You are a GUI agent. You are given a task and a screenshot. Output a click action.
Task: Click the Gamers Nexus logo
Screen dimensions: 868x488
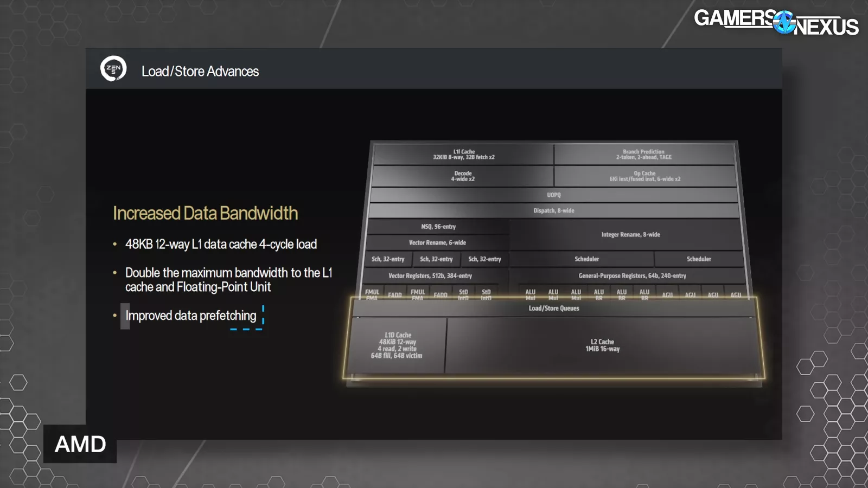click(776, 22)
